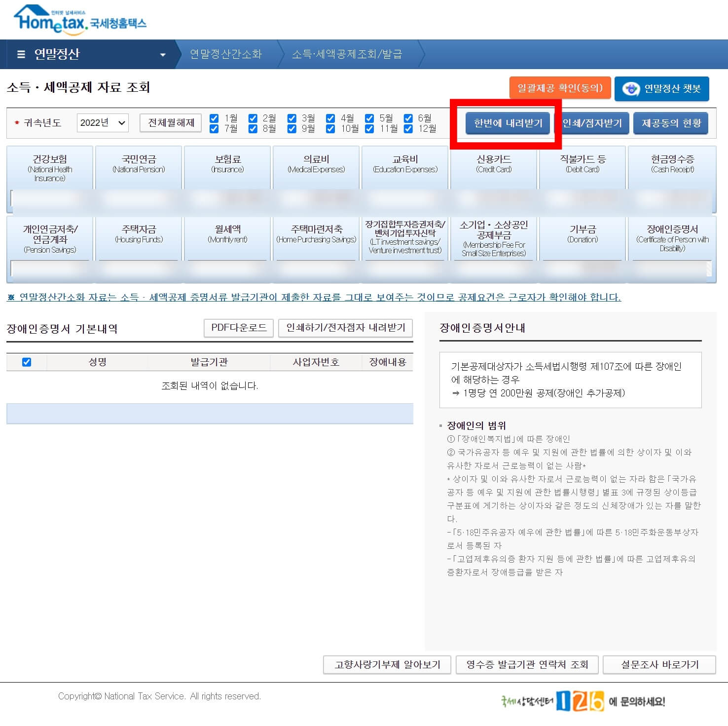
Task: Click 영수증 발급기관 연락처 조회 button
Action: point(527,665)
